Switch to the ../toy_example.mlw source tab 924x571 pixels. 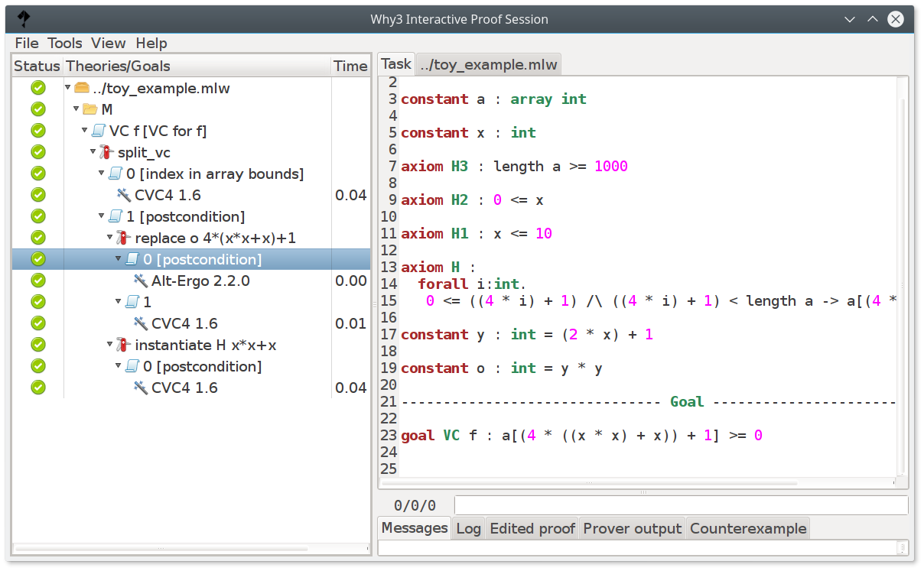pos(489,65)
